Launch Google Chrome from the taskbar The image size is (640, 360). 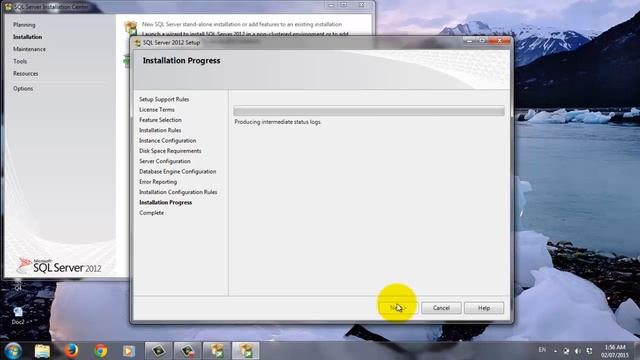100,351
